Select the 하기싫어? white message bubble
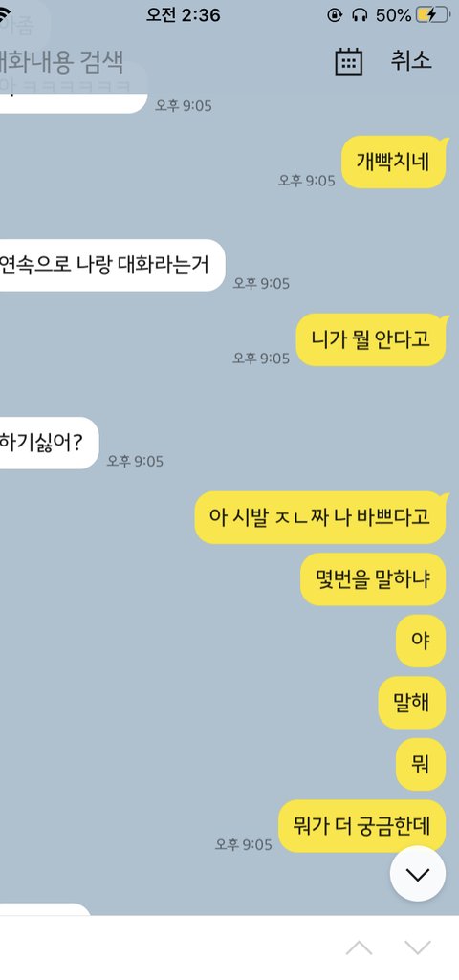The width and height of the screenshot is (459, 980). tap(50, 443)
